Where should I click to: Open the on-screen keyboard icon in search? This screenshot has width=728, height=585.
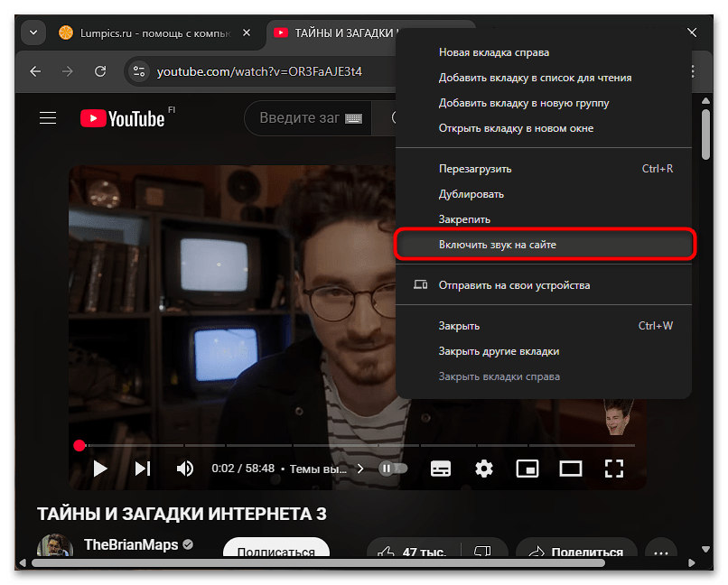tap(353, 119)
